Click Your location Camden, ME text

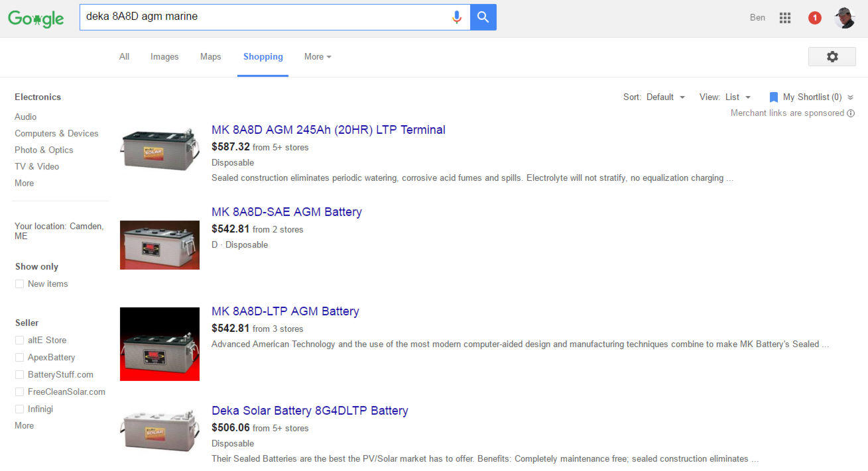59,231
